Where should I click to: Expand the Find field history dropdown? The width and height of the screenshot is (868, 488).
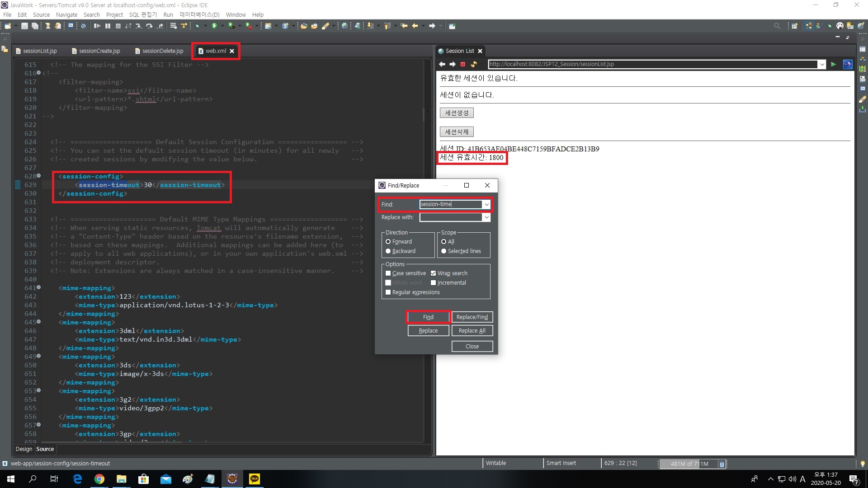click(486, 205)
